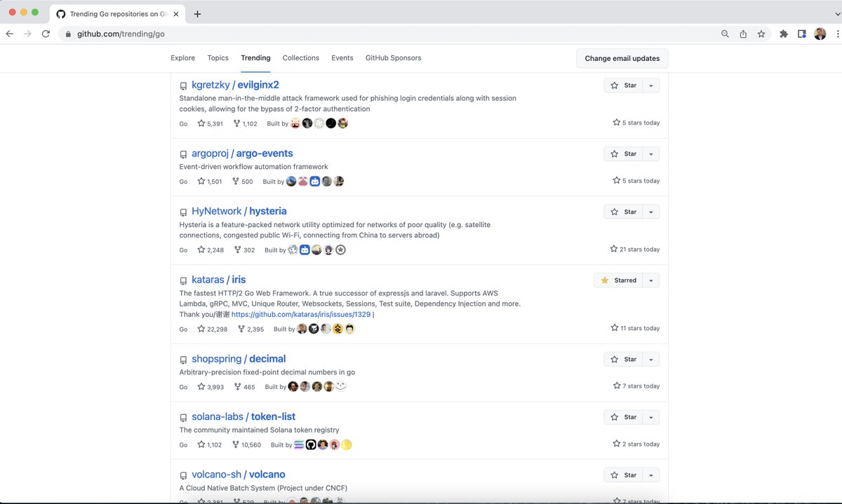
Task: Click the Chrome profile avatar
Action: click(820, 34)
